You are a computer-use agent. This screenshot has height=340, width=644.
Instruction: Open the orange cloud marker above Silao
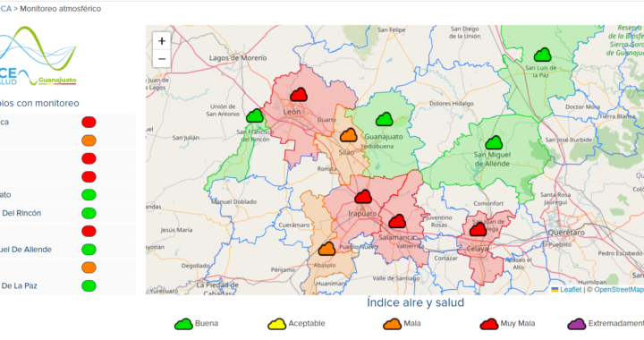(x=348, y=135)
